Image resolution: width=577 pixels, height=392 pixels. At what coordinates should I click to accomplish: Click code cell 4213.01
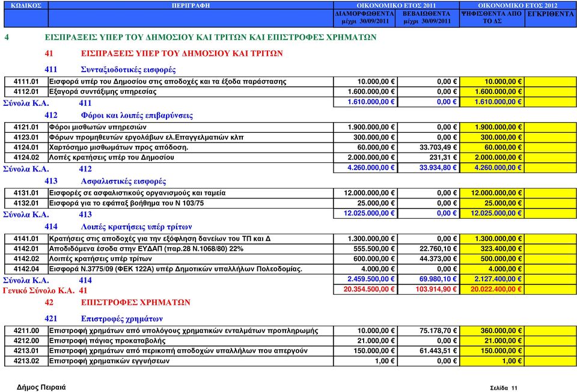(26, 351)
